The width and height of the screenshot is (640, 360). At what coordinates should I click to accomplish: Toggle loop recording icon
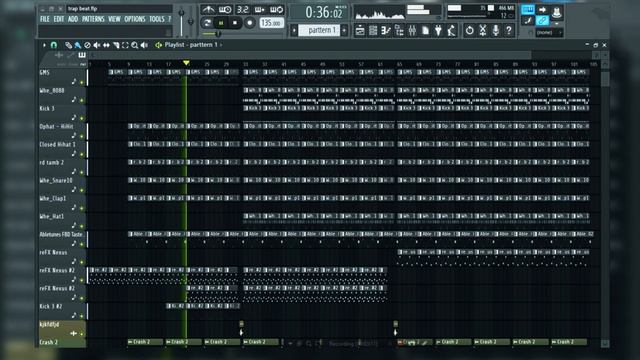tap(276, 9)
